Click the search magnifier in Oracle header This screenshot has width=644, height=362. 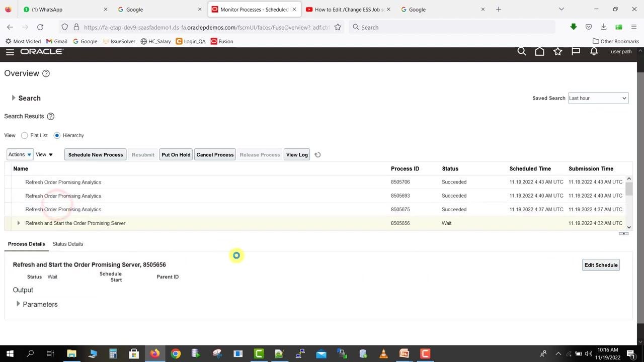click(x=522, y=51)
